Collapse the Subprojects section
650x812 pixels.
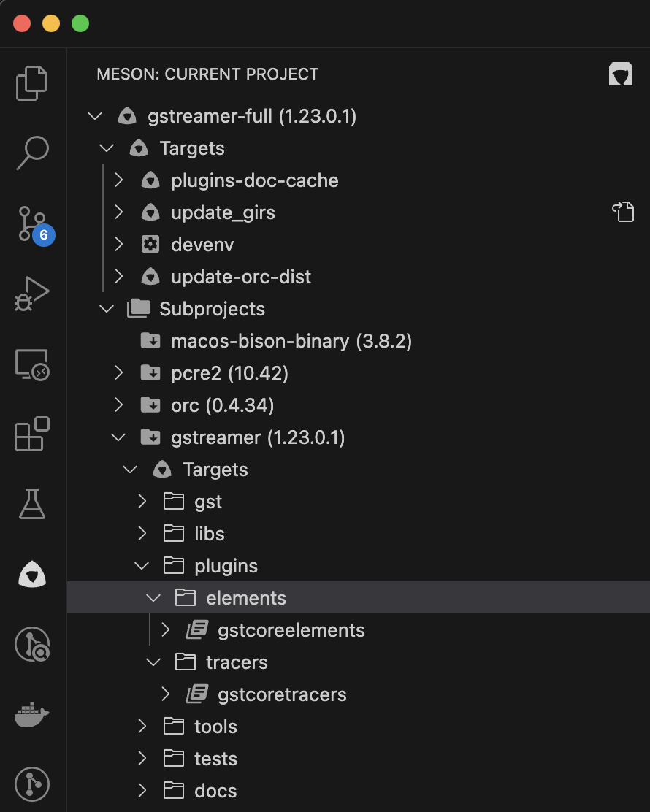(107, 309)
